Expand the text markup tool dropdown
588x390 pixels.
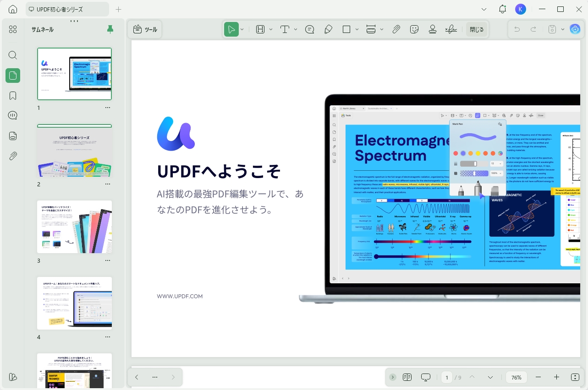271,29
